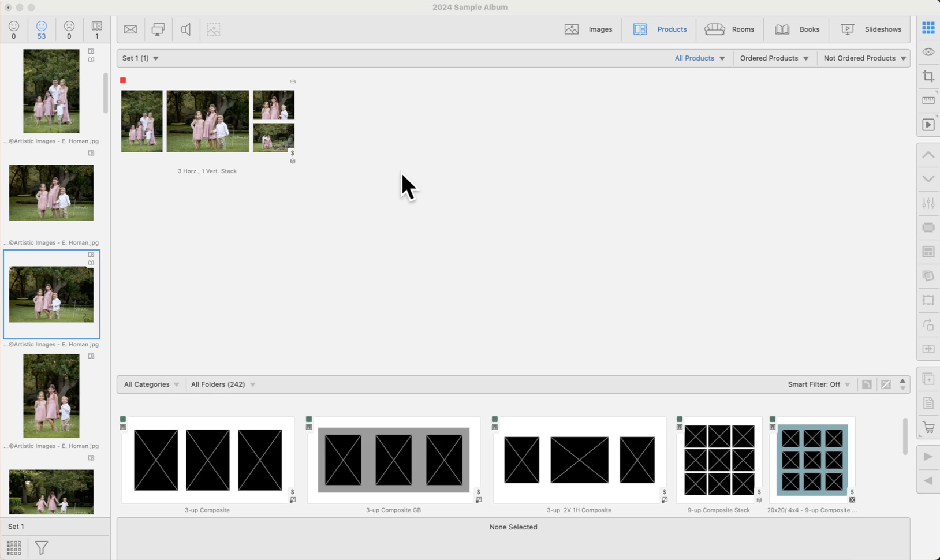
Task: Open the shopping cart icon
Action: (x=928, y=428)
